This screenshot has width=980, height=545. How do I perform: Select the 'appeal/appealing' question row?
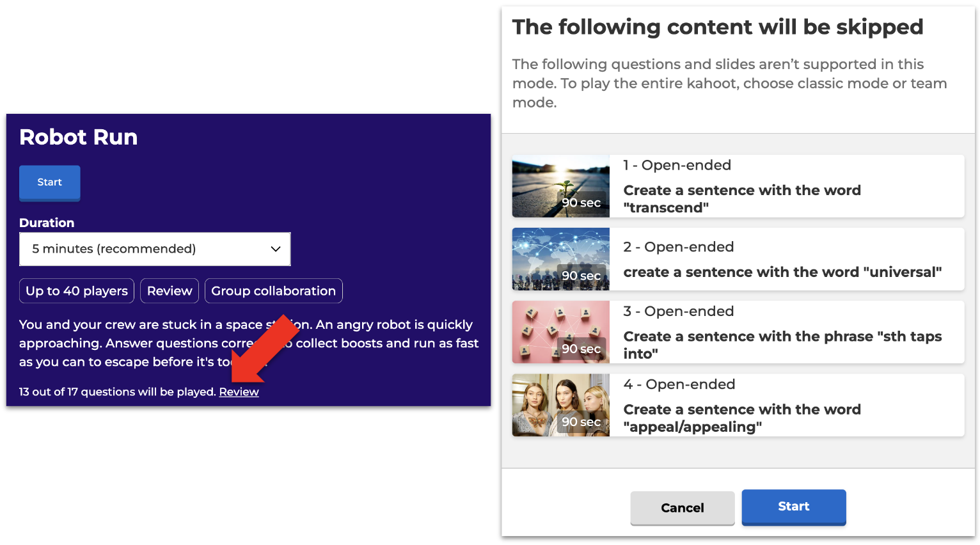pyautogui.click(x=786, y=406)
